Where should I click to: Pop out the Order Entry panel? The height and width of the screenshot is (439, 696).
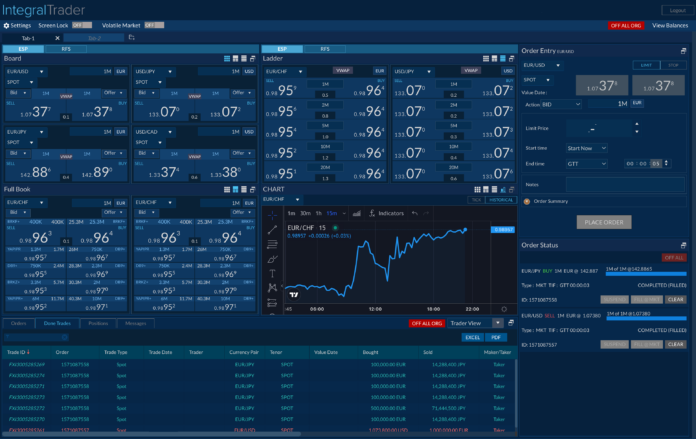(683, 51)
